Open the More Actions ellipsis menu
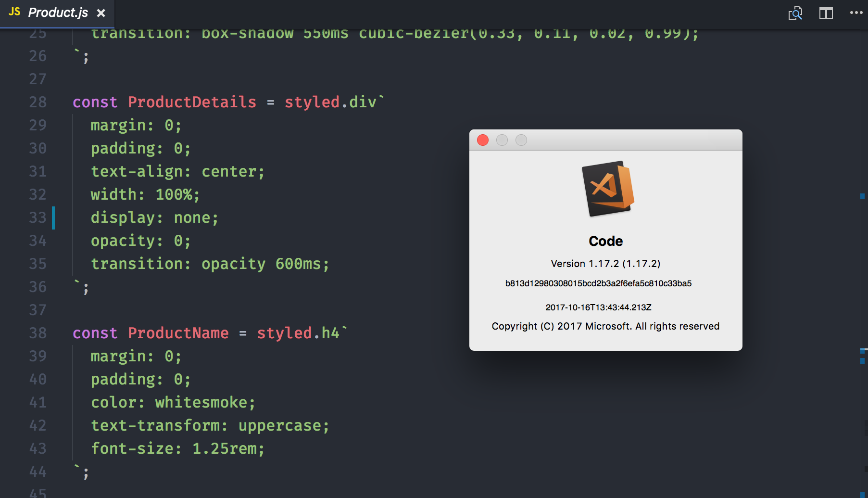This screenshot has height=498, width=868. pyautogui.click(x=856, y=13)
